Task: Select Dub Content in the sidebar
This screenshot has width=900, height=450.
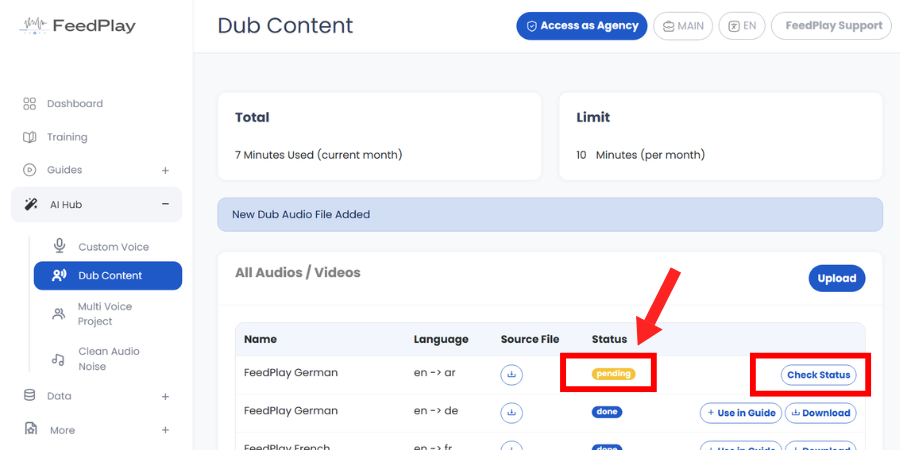Action: (x=108, y=276)
